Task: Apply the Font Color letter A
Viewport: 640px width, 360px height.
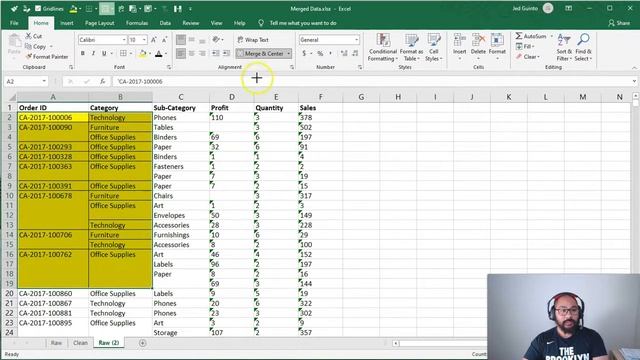Action: tap(159, 53)
